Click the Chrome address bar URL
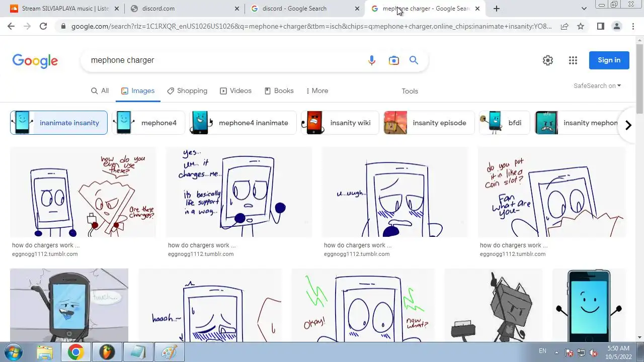 pyautogui.click(x=311, y=26)
